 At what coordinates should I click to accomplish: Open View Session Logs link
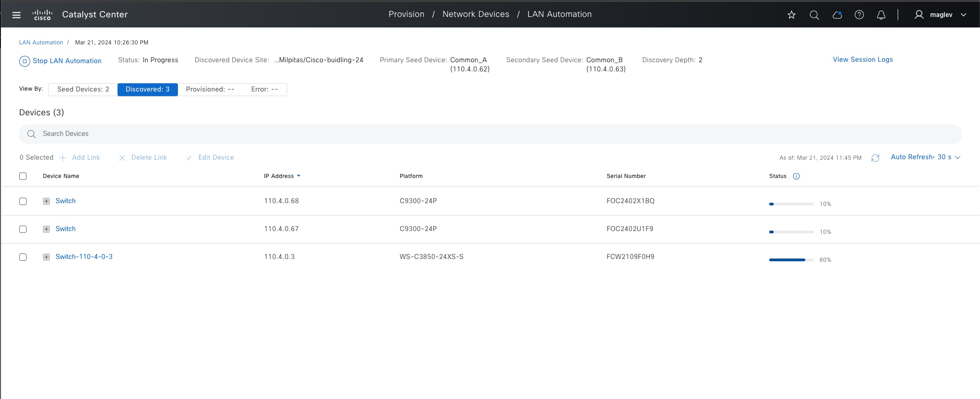862,59
